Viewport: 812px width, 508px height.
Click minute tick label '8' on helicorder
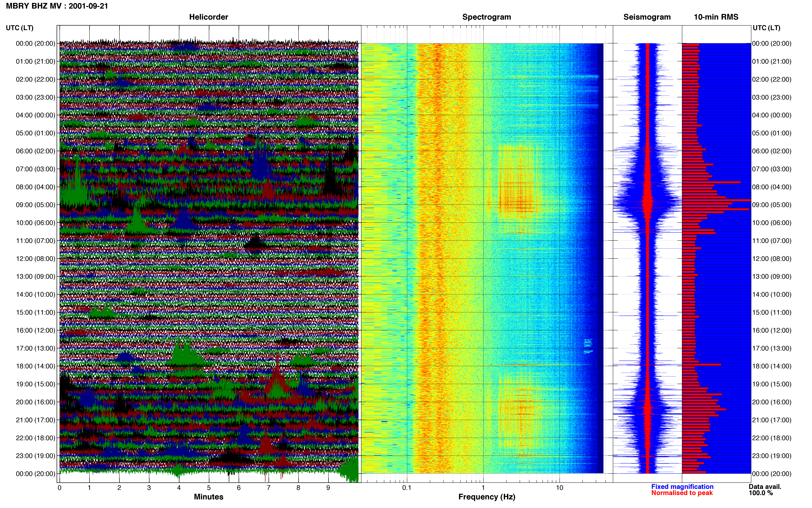click(298, 488)
